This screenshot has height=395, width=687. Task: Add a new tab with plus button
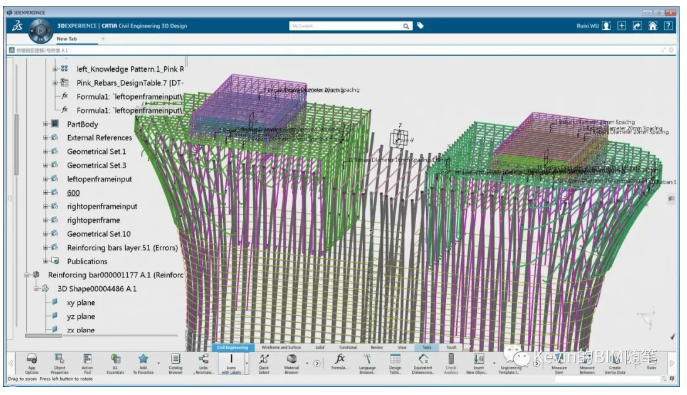click(103, 39)
